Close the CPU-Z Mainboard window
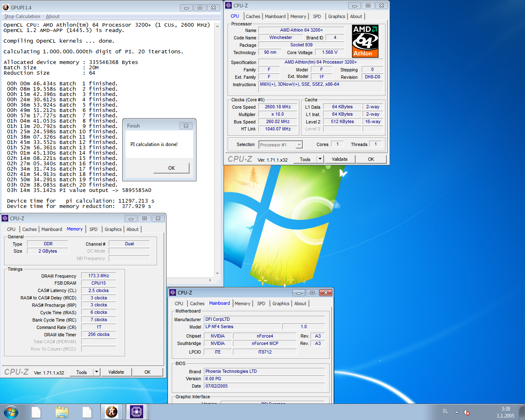Viewport: 525px width, 420px height. coord(326,292)
